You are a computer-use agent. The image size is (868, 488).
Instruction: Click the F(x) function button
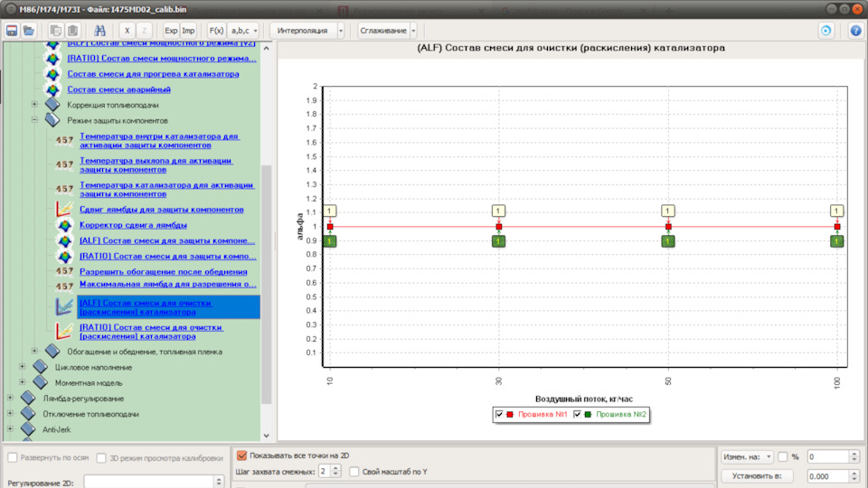216,31
